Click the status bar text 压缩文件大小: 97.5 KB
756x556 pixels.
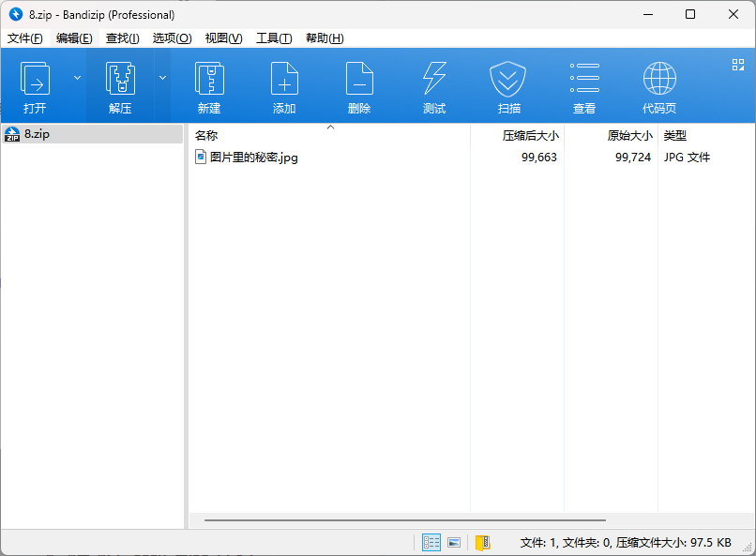pos(673,543)
